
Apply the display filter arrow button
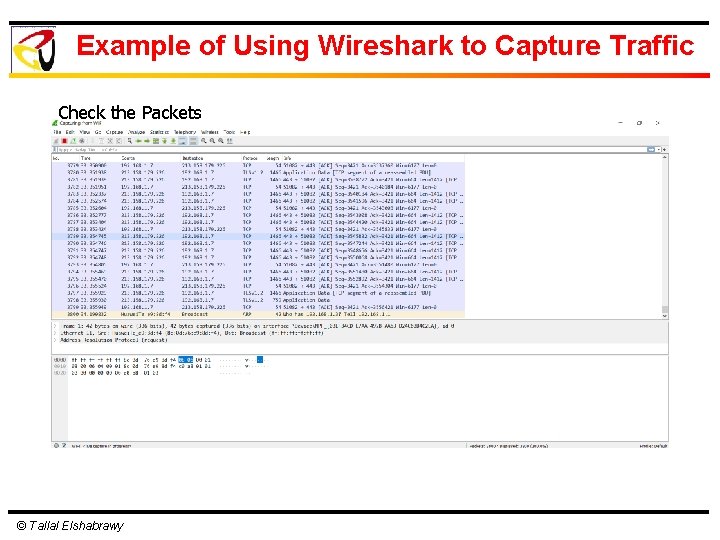point(651,150)
